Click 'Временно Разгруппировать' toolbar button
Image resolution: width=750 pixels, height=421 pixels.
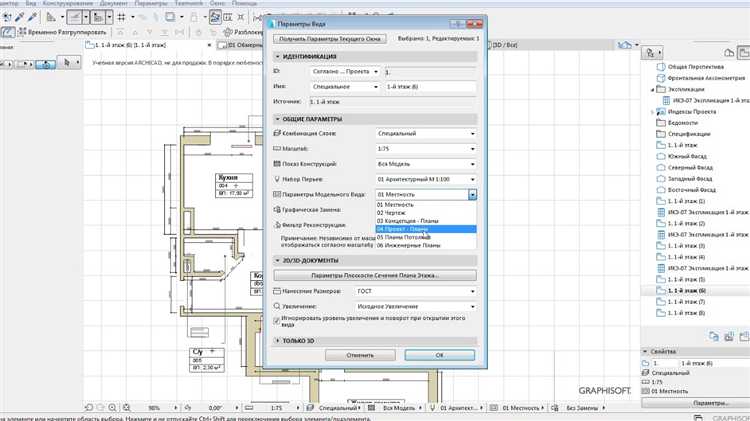click(62, 32)
